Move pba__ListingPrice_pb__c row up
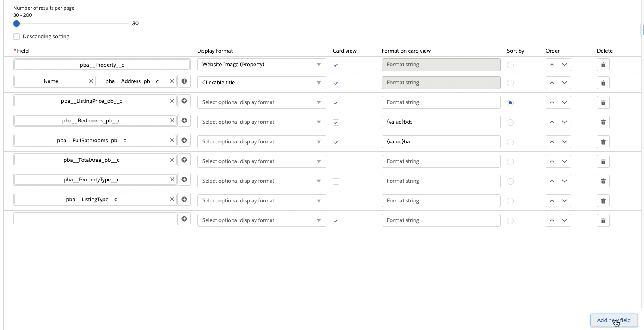This screenshot has height=330, width=644. tap(552, 102)
